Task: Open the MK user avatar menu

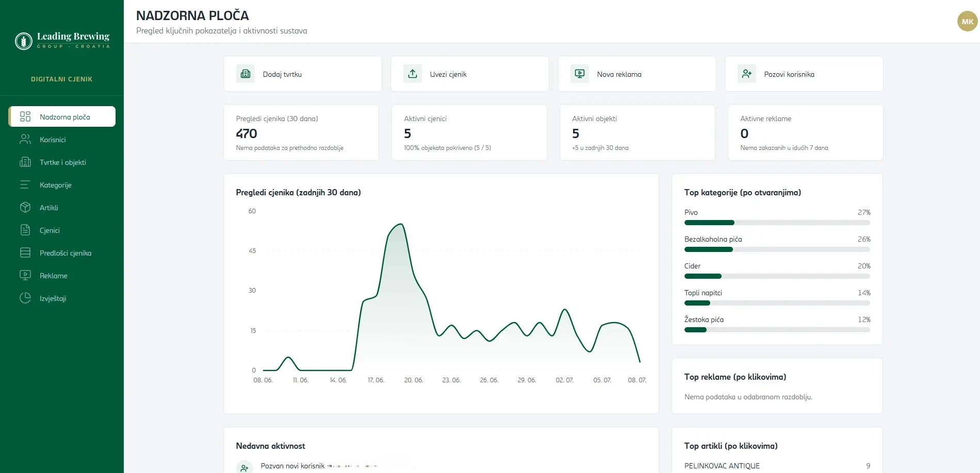Action: coord(968,22)
